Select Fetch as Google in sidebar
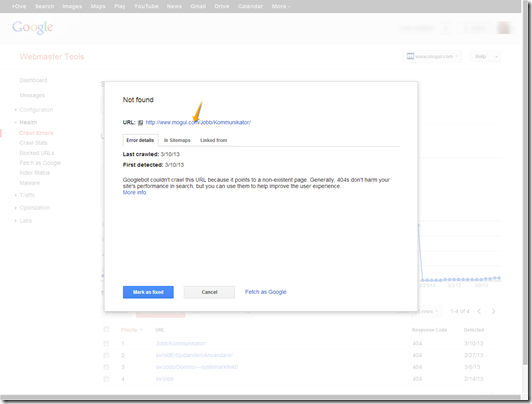This screenshot has height=404, width=532. (40, 163)
